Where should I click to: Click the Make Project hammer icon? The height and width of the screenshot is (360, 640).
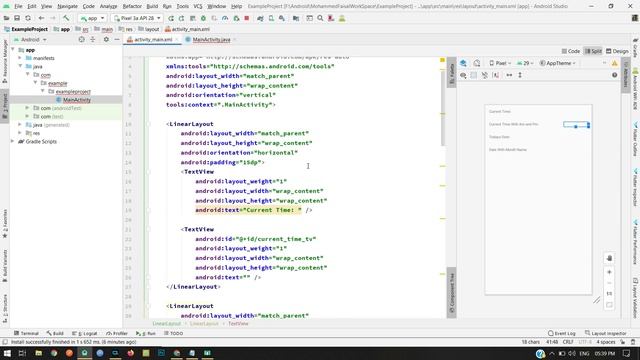point(66,18)
